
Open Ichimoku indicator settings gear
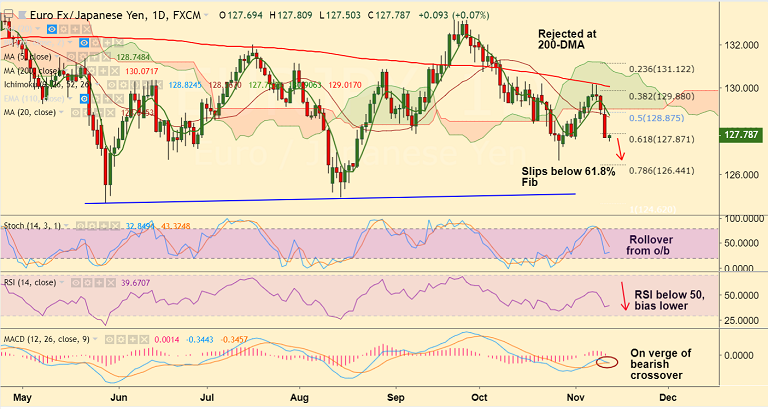coord(123,85)
